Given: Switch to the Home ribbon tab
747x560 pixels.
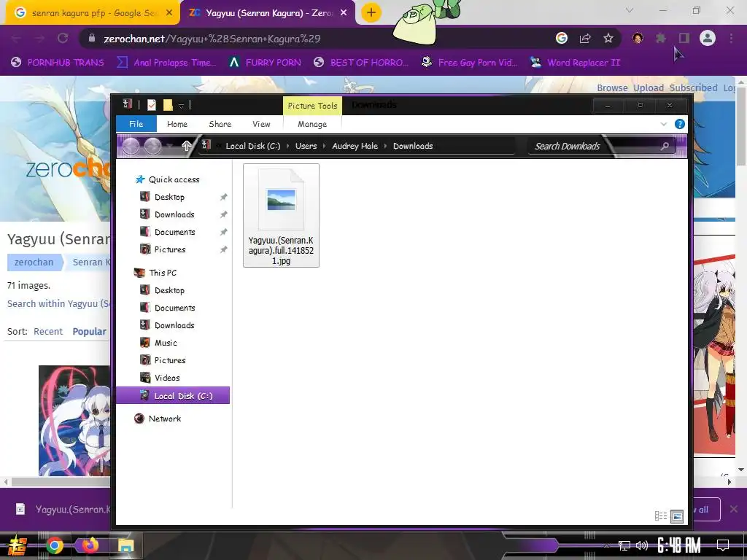Looking at the screenshot, I should tap(177, 124).
